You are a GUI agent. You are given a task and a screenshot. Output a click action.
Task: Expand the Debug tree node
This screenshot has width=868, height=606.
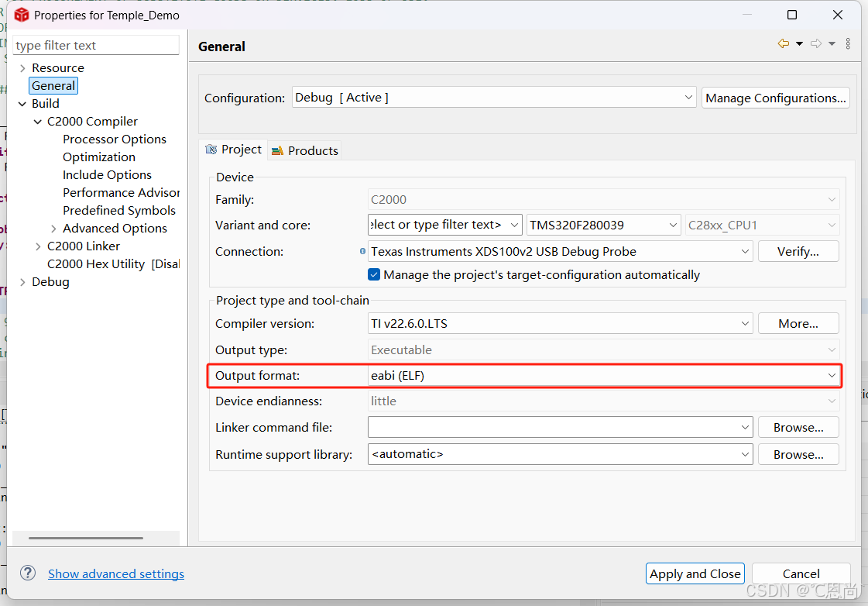(22, 282)
